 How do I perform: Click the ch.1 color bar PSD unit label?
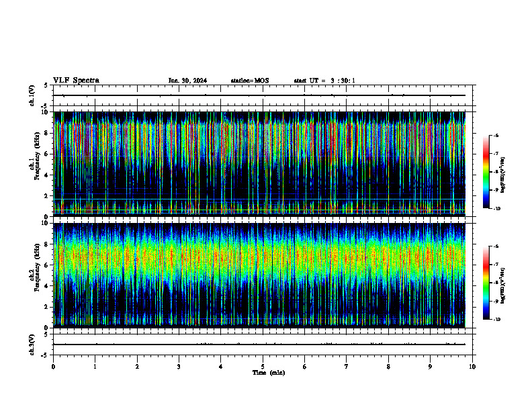pos(503,175)
